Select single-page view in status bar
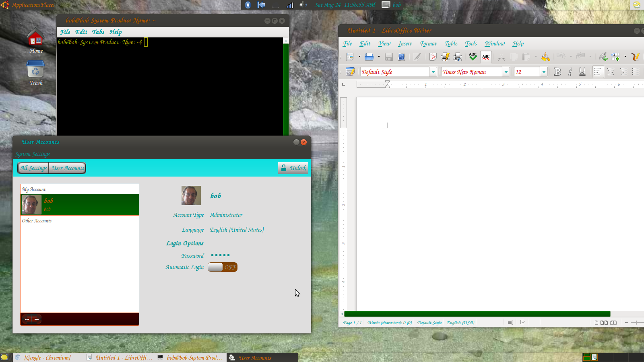Viewport: 644px width, 362px height. [x=597, y=323]
